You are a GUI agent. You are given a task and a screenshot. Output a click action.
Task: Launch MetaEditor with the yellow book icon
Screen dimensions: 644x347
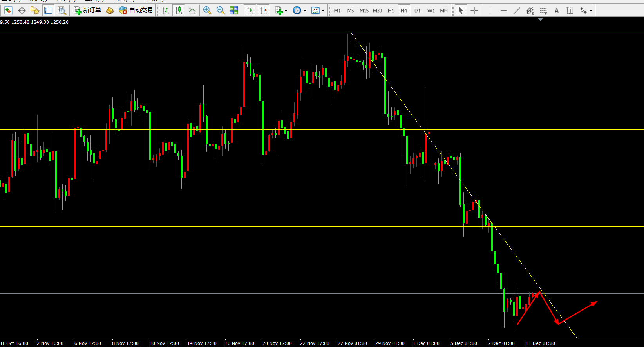point(110,11)
